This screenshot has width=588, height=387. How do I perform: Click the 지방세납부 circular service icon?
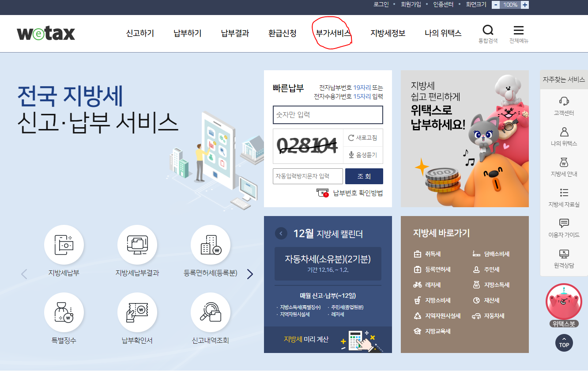tap(64, 244)
